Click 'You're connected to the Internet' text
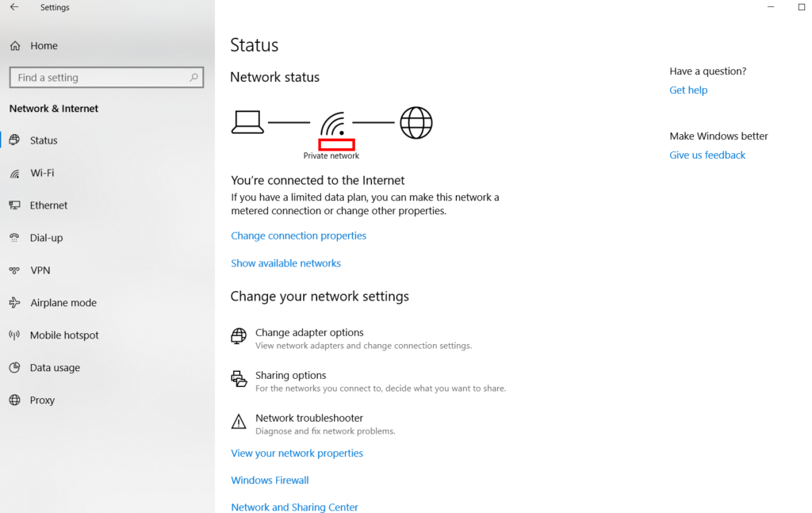The width and height of the screenshot is (812, 513). coord(317,180)
